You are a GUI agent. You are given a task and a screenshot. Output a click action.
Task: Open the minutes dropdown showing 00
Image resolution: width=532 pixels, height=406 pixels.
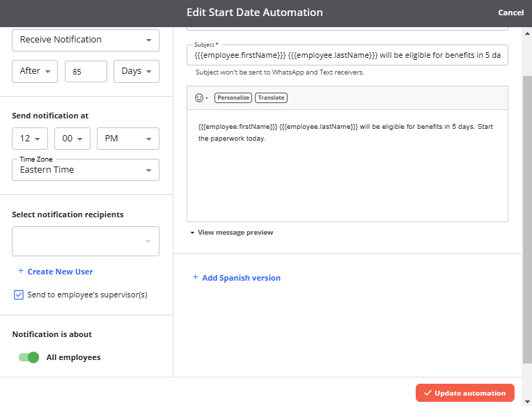tap(72, 139)
